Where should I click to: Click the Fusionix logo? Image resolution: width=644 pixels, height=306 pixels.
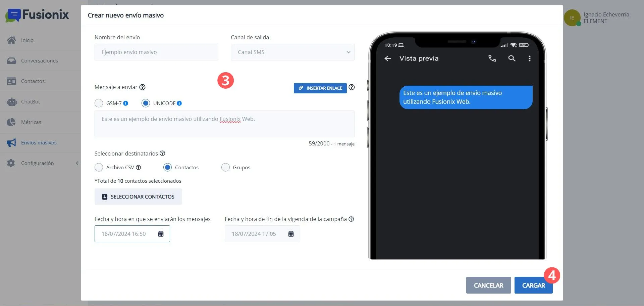37,15
